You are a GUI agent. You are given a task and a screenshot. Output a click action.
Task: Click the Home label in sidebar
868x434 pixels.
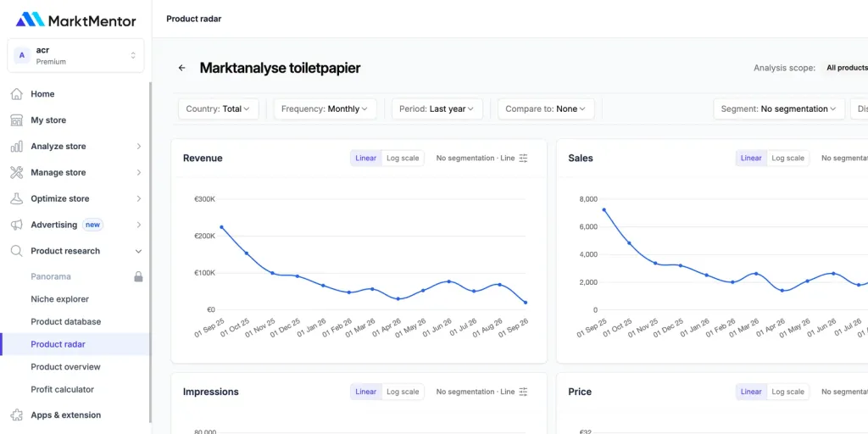point(42,94)
